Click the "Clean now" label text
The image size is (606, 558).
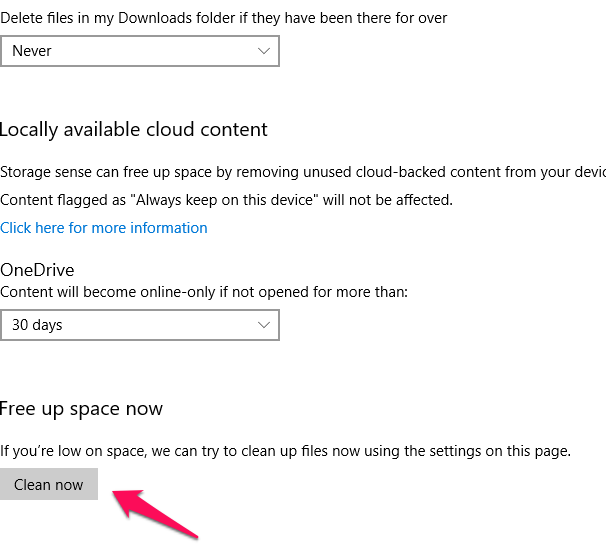pos(49,485)
